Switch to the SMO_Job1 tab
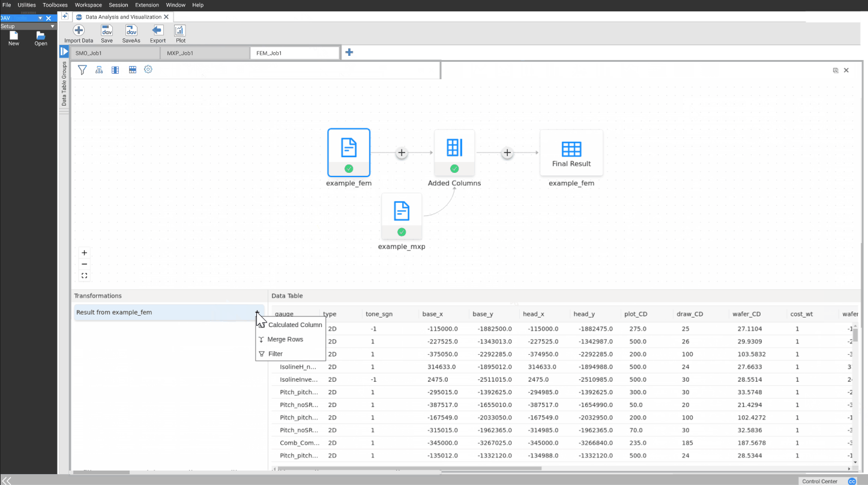 pos(115,53)
